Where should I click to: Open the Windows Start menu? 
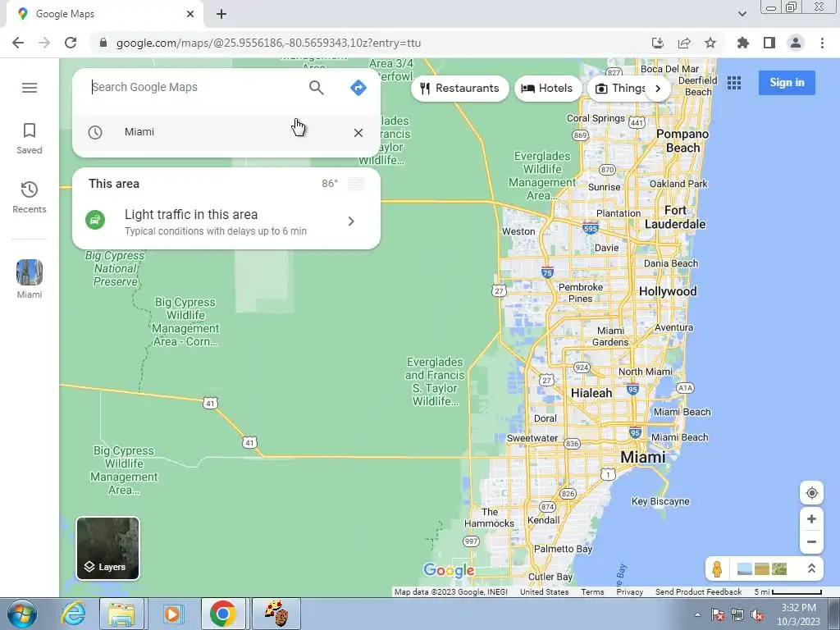pyautogui.click(x=22, y=614)
